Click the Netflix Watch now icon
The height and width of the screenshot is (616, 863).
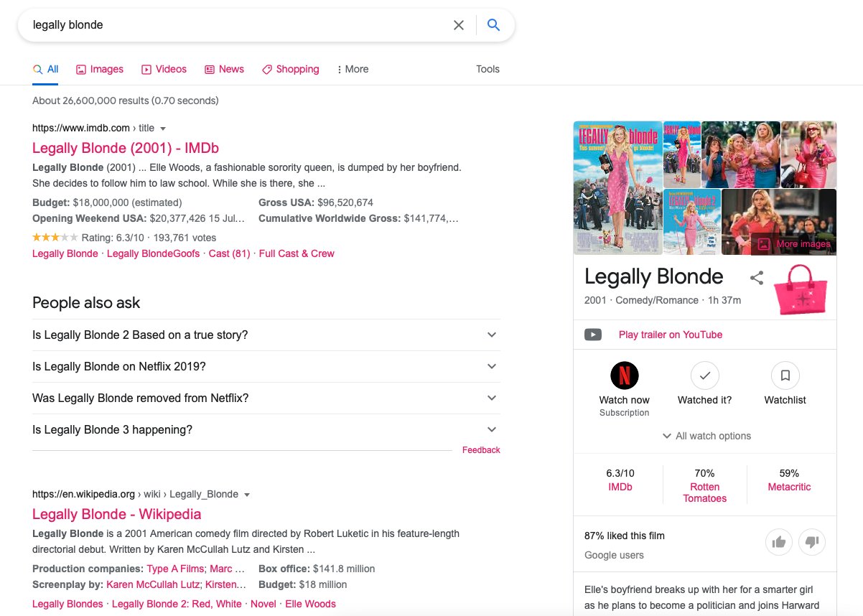tap(625, 375)
